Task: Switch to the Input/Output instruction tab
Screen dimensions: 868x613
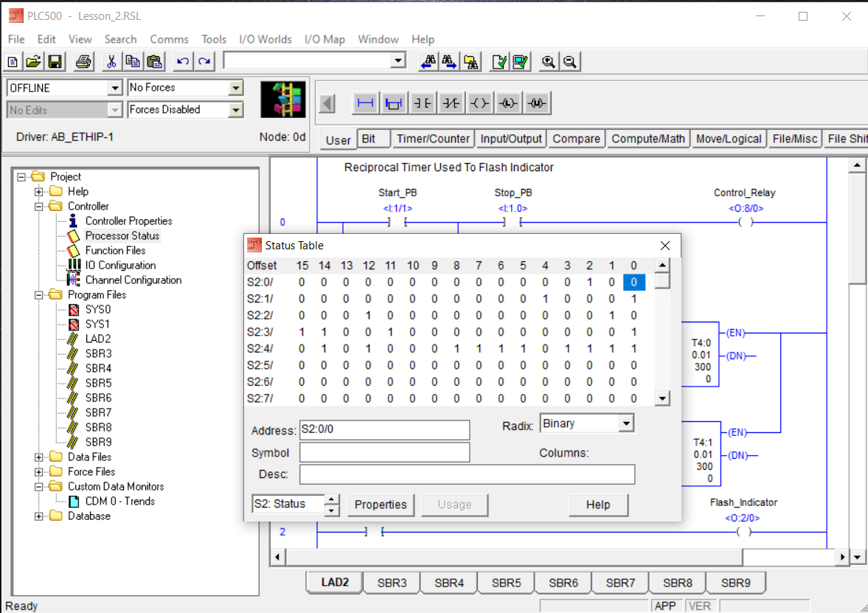Action: pyautogui.click(x=511, y=139)
